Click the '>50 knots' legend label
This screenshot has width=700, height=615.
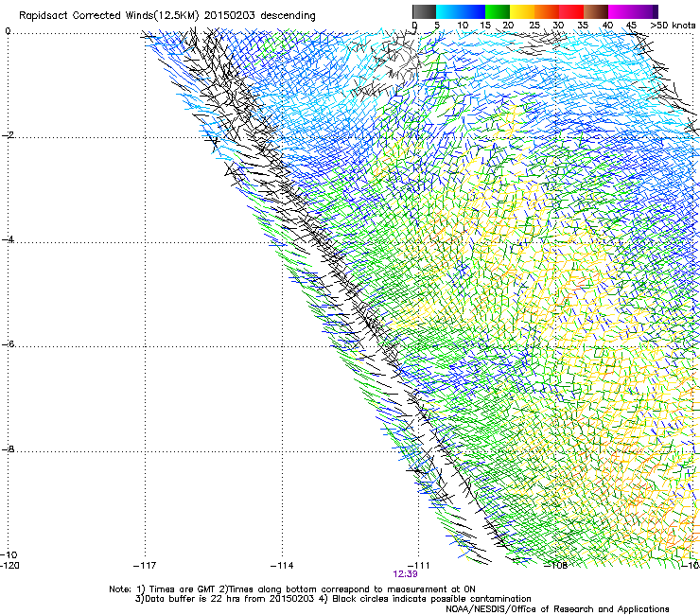pyautogui.click(x=673, y=26)
